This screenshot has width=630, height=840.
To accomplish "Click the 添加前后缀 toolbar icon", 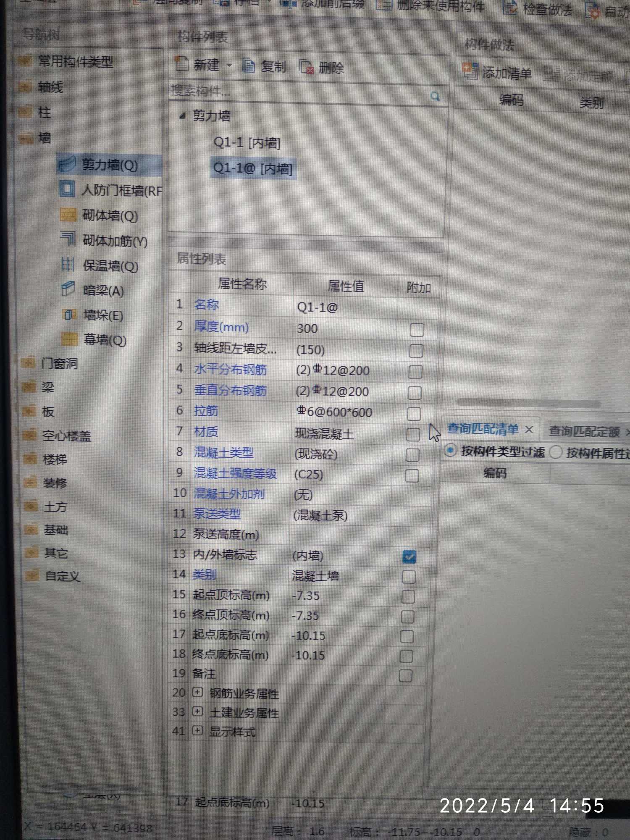I will (288, 4).
